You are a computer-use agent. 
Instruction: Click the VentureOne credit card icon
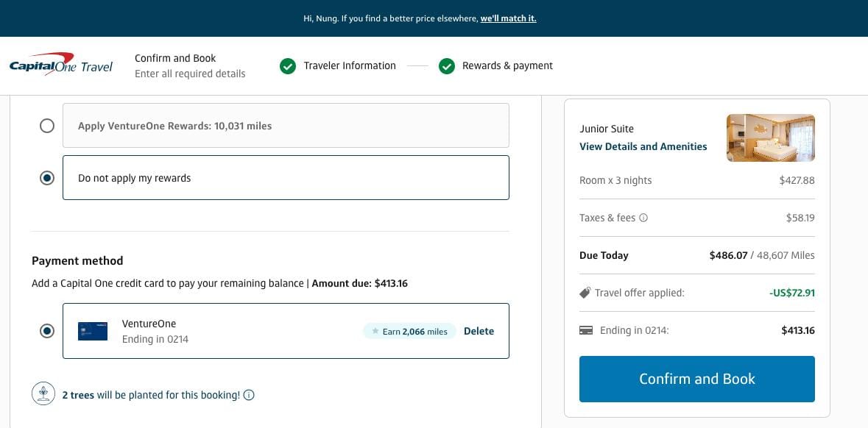(x=93, y=331)
